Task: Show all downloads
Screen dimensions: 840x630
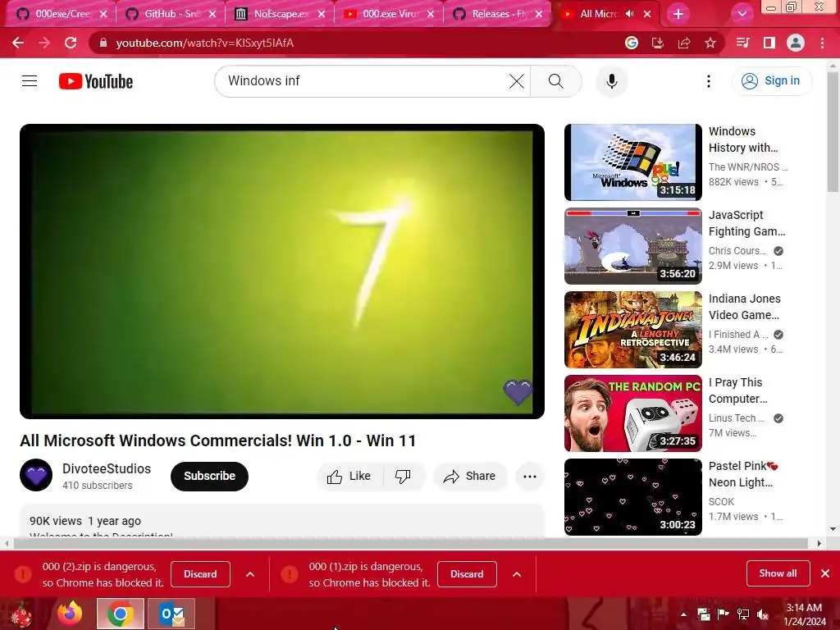Action: click(x=778, y=573)
